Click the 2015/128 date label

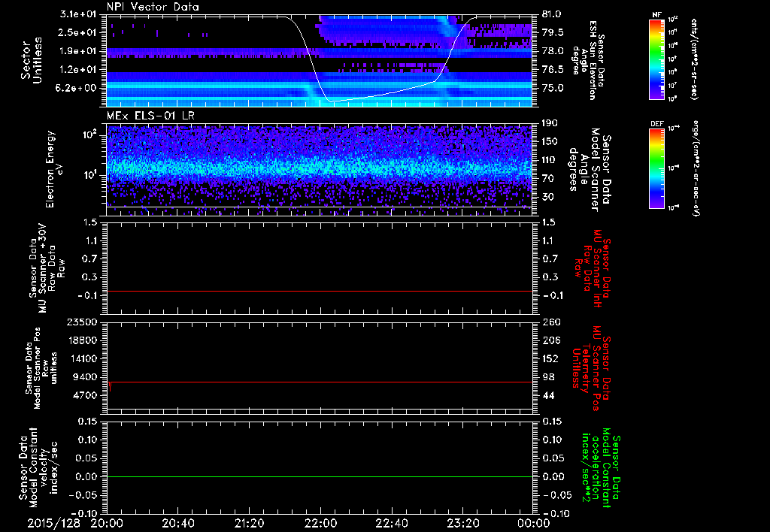[53, 523]
